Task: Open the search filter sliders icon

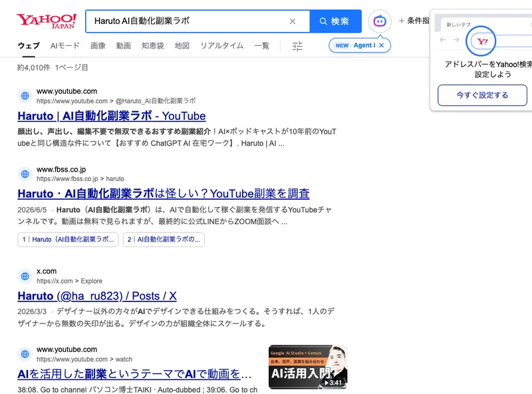Action: [297, 46]
